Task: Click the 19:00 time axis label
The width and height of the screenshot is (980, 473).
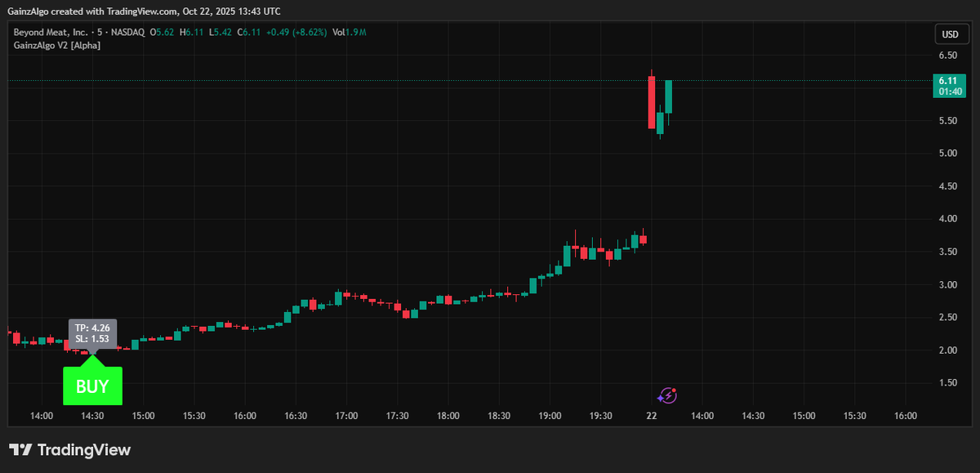Action: (550, 416)
